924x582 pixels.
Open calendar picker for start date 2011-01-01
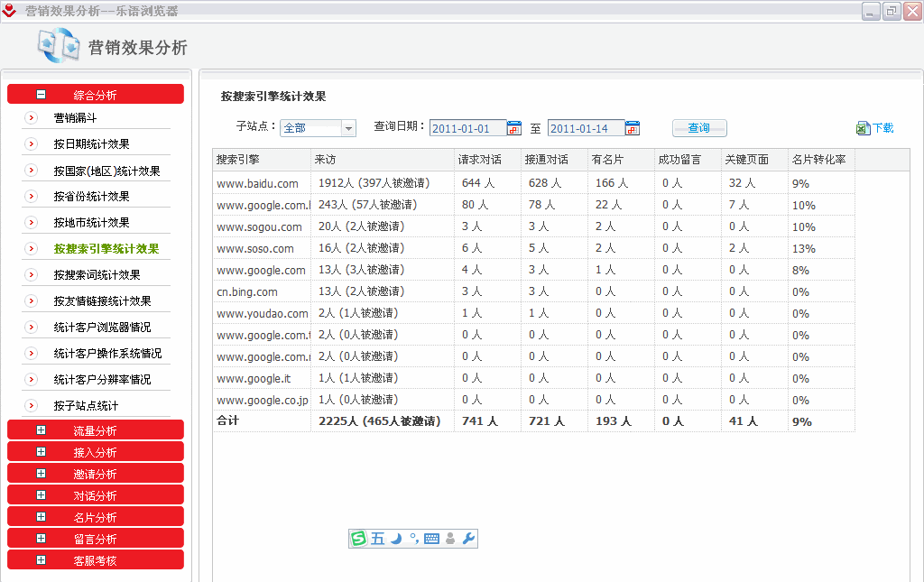(x=513, y=128)
